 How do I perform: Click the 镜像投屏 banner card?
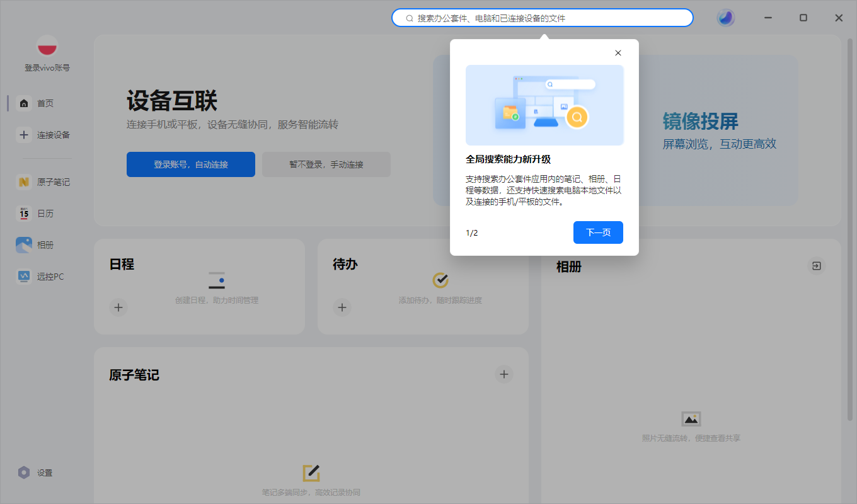[718, 130]
